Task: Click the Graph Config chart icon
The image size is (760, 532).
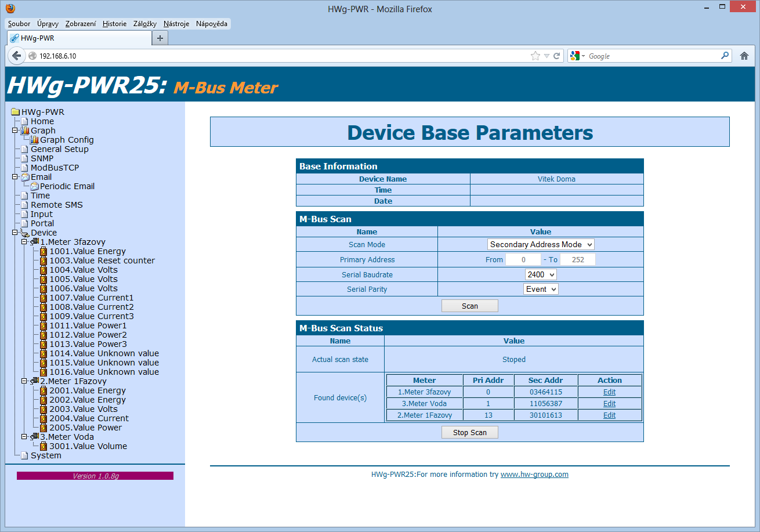Action: pyautogui.click(x=34, y=140)
